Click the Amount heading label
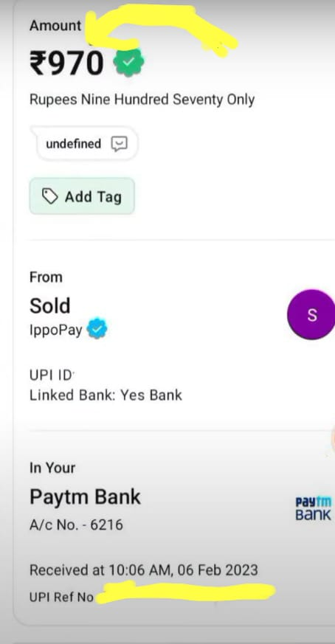The image size is (335, 644). (x=55, y=26)
